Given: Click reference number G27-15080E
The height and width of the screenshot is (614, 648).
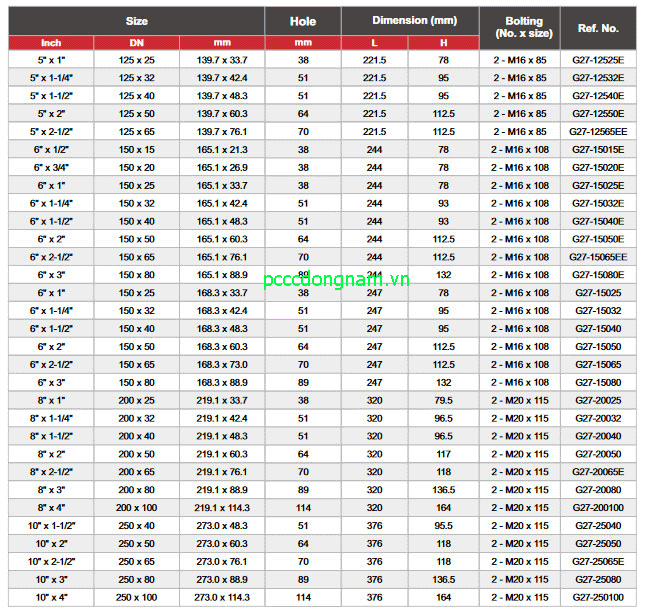Looking at the screenshot, I should point(598,274).
